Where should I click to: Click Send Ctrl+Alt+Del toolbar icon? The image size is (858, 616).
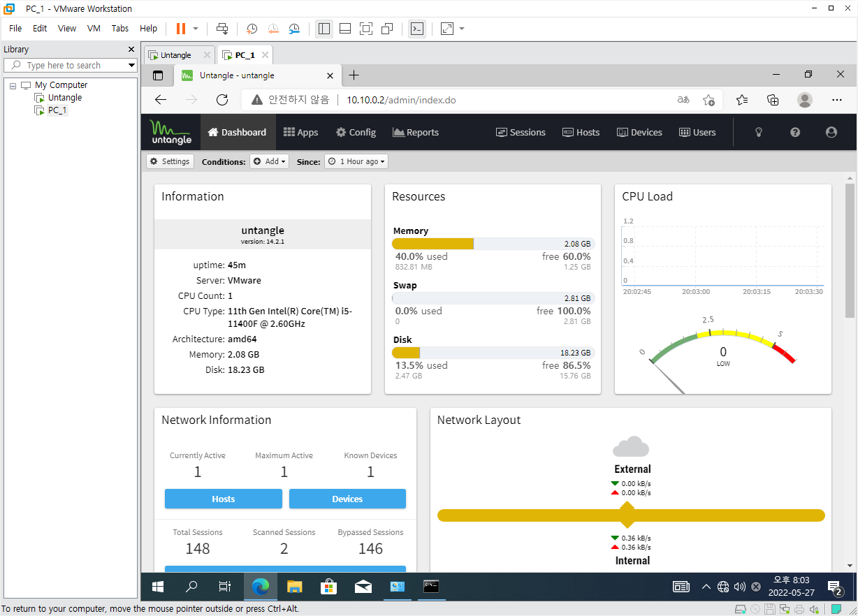(x=222, y=29)
